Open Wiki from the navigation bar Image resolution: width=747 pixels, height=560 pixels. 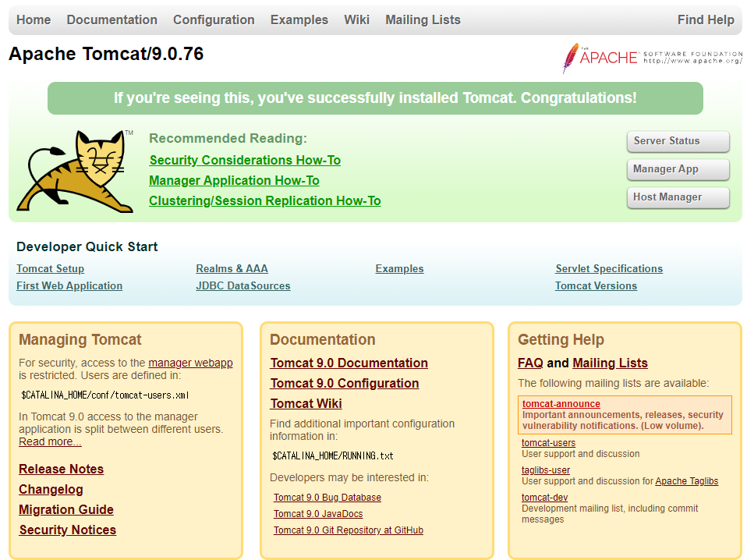[x=357, y=20]
